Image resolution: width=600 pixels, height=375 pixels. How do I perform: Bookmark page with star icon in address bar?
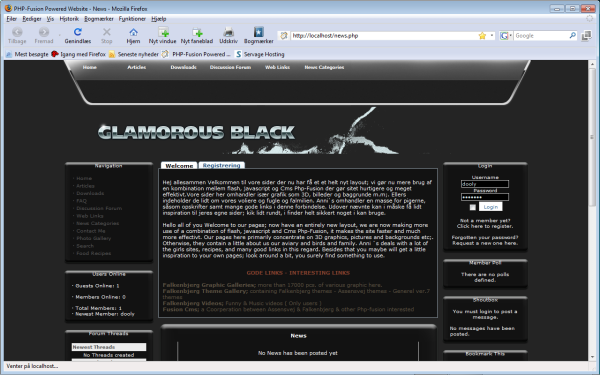coord(482,36)
